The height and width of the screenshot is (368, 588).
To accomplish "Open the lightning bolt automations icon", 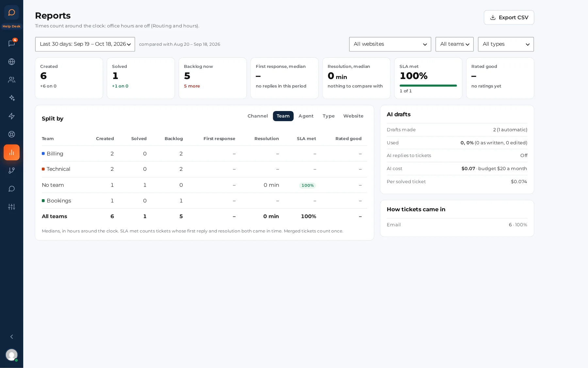I will 11,116.
